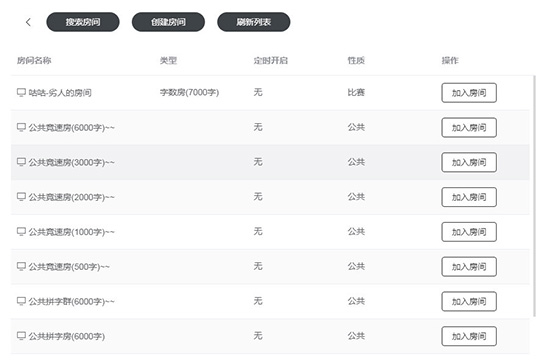Join the 公共竞速房(6000字) room

[x=469, y=127]
